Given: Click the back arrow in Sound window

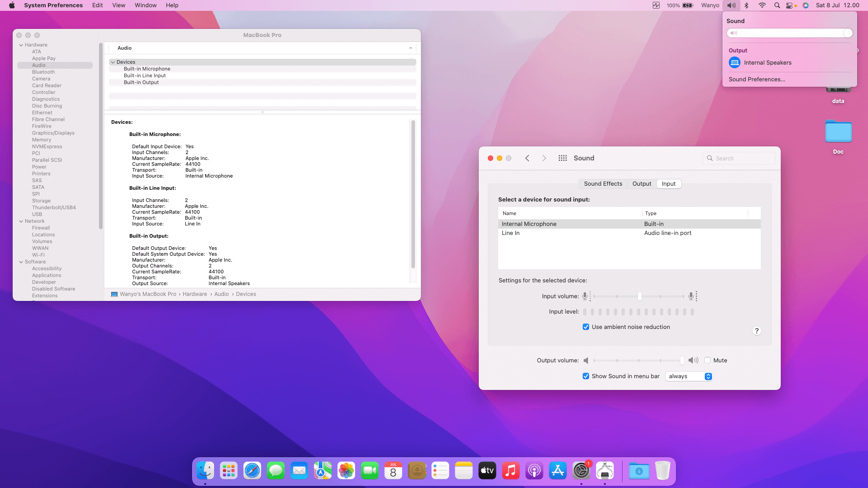Looking at the screenshot, I should pyautogui.click(x=527, y=158).
